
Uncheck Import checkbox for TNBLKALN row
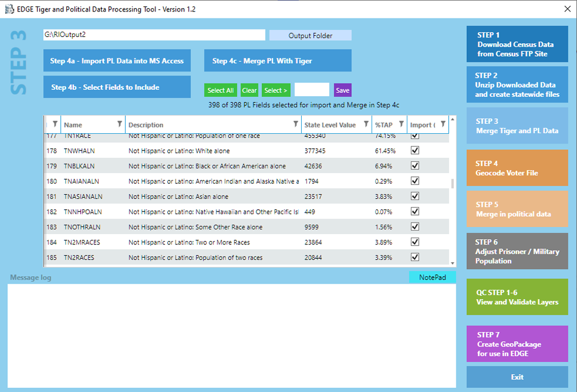click(x=415, y=165)
